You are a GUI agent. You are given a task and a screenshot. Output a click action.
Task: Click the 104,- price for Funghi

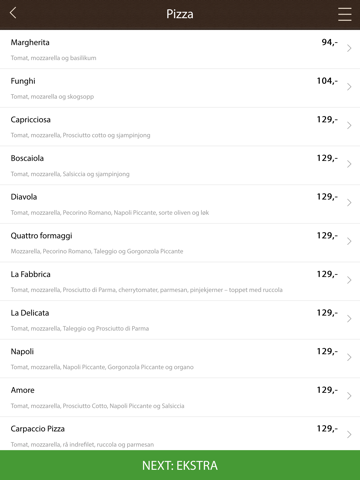click(327, 81)
